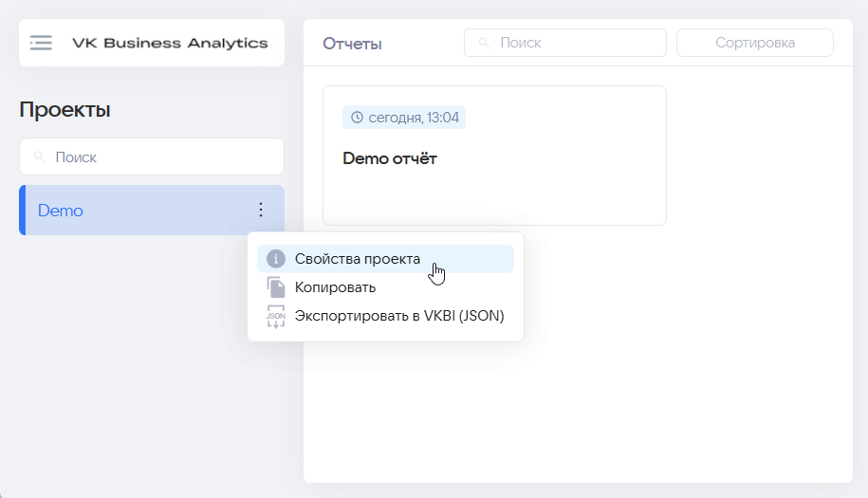Viewport: 868px width, 498px height.
Task: Click the VK Business Analytics title
Action: pyautogui.click(x=170, y=44)
